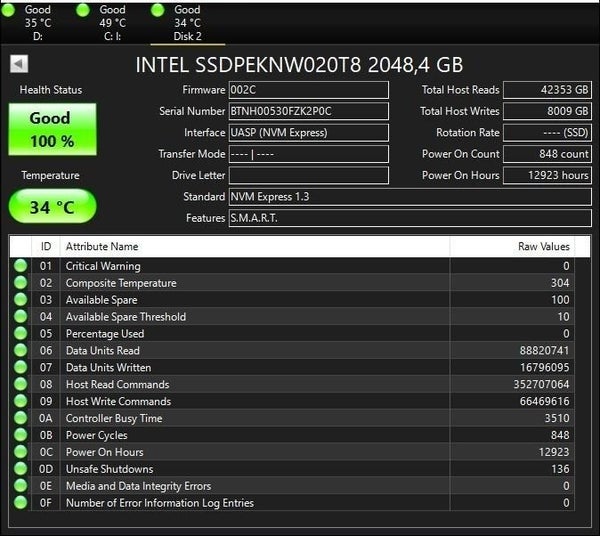Click ID cell 0D

[x=46, y=469]
